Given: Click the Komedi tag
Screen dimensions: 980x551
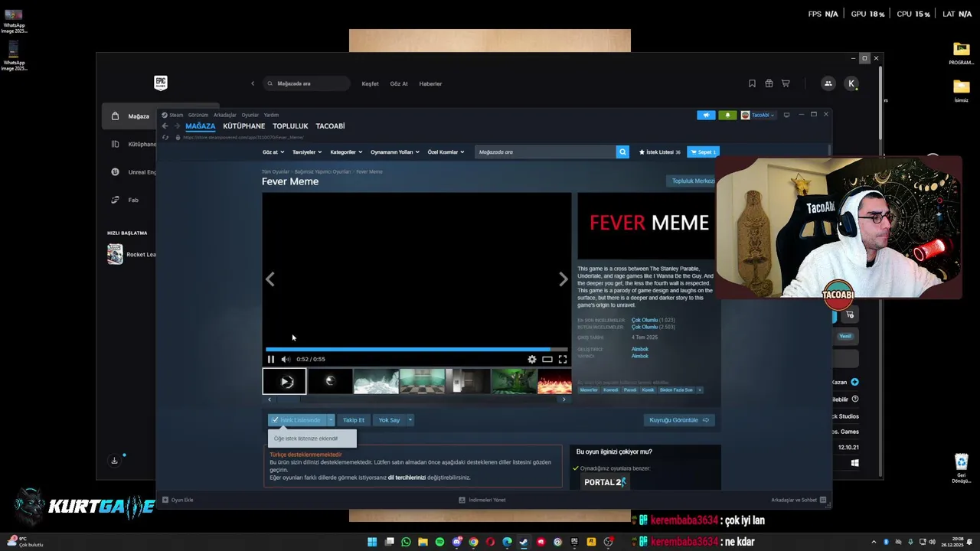Looking at the screenshot, I should pos(610,390).
